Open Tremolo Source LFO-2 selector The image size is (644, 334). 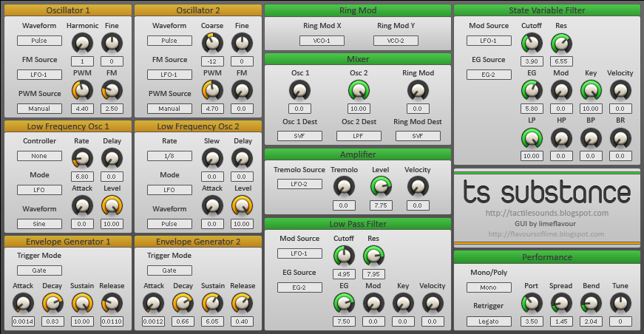click(x=299, y=184)
